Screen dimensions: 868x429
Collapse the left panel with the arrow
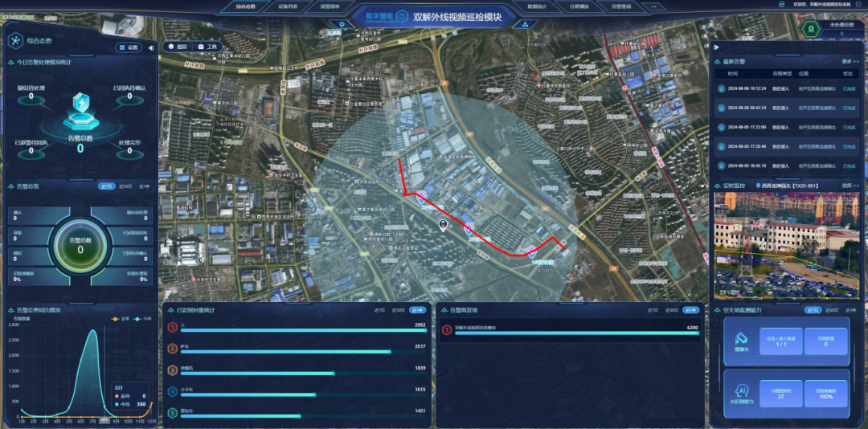coord(151,47)
